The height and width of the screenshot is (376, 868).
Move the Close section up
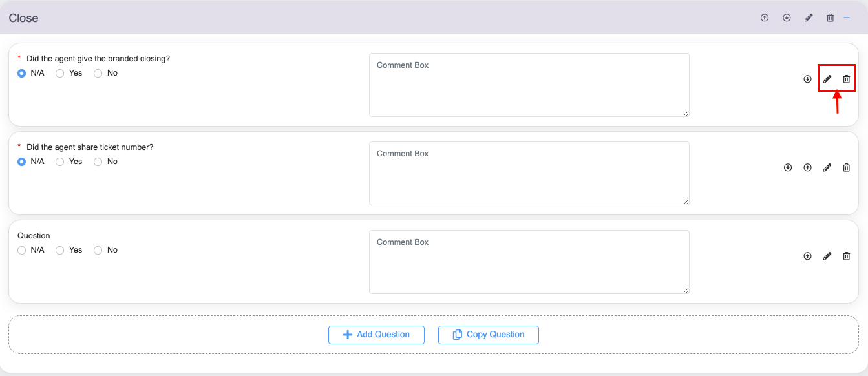click(765, 18)
